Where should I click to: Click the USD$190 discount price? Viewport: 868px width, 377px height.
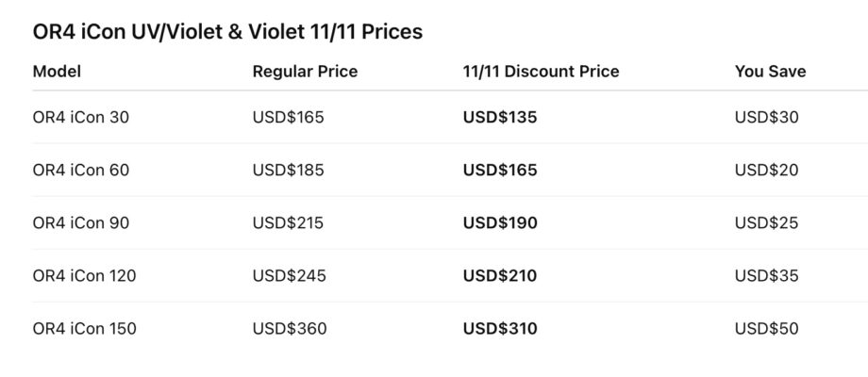499,223
